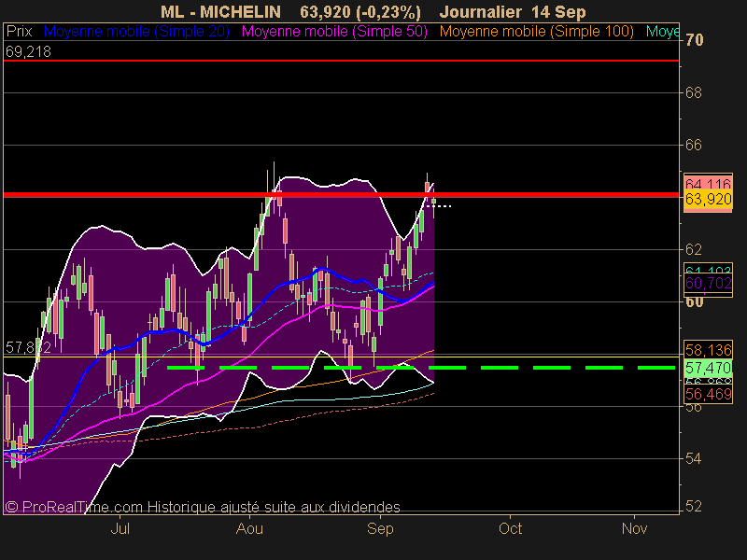The height and width of the screenshot is (560, 747).
Task: Select the green dashed support line
Action: pyautogui.click(x=421, y=368)
